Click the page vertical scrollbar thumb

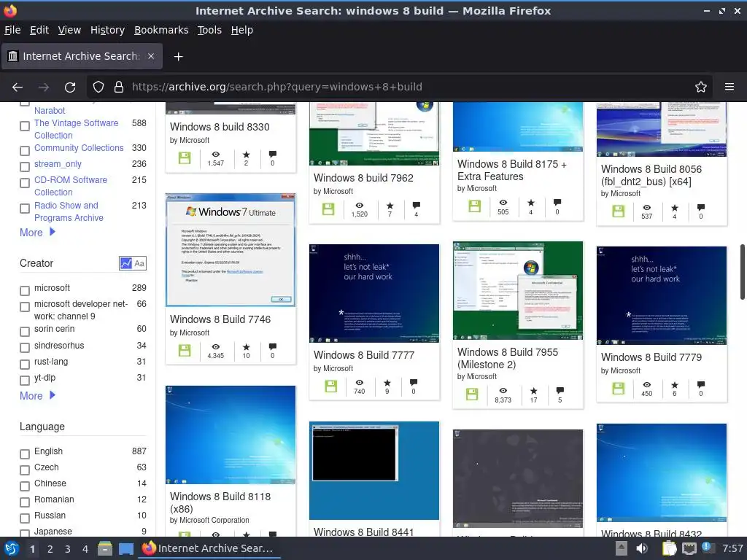(x=742, y=272)
